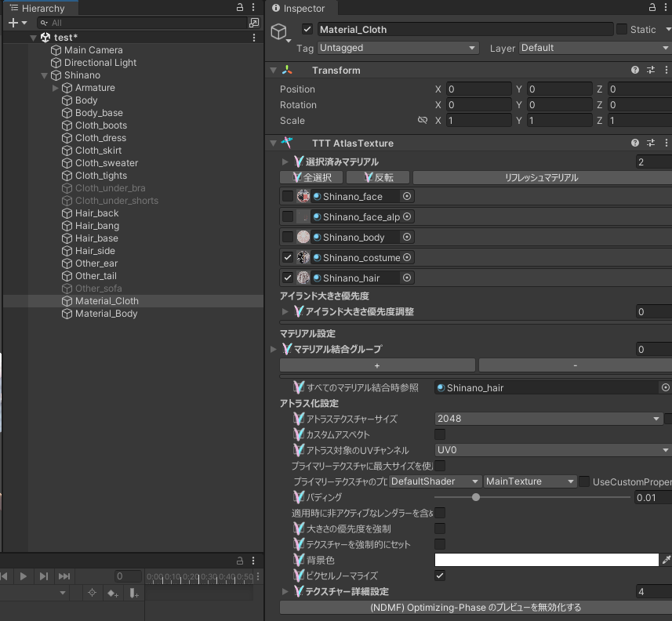Open the Tag Untagged dropdown
Image resolution: width=672 pixels, height=621 pixels.
click(398, 48)
